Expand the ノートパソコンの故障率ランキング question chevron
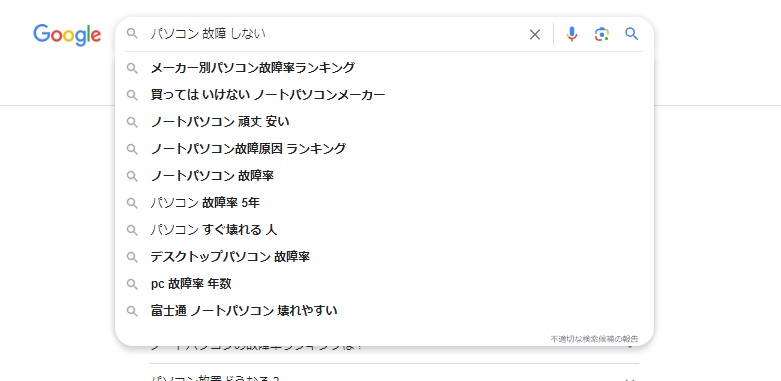The image size is (781, 381). click(x=630, y=347)
